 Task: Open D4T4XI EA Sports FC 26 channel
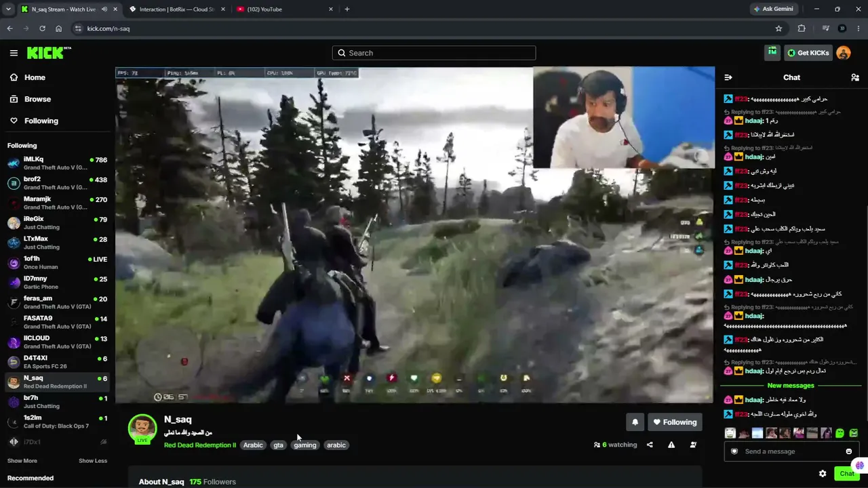57,361
